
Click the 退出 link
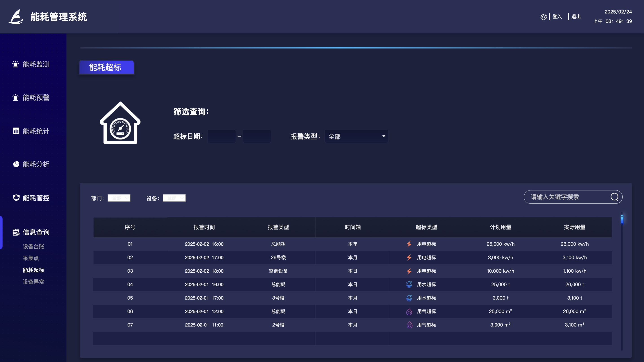[576, 17]
